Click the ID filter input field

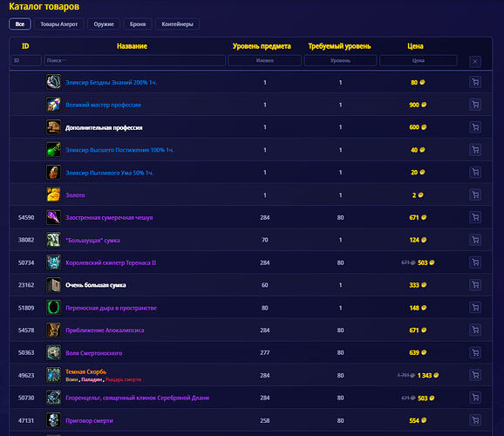26,60
